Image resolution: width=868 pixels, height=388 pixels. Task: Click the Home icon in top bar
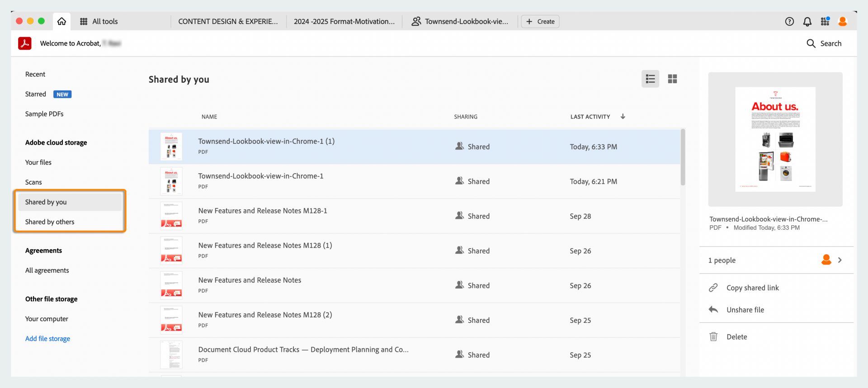(62, 21)
